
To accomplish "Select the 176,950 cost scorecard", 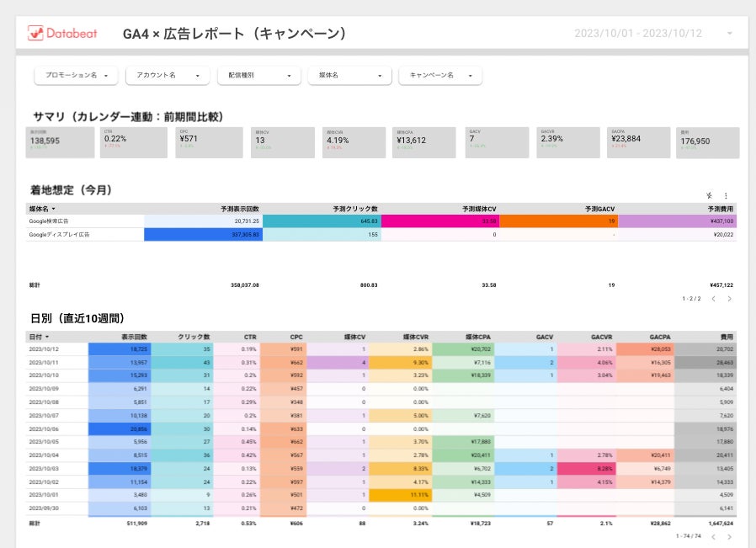I will tap(708, 142).
